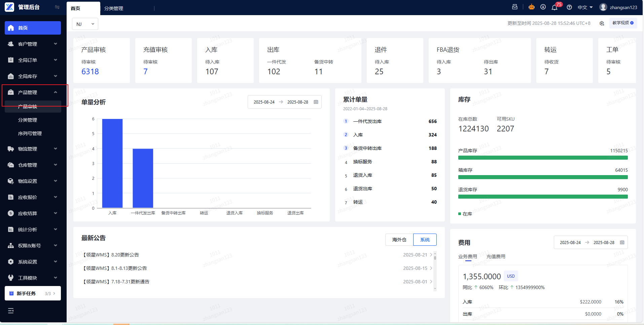Switch to the 分类管理 tab
Viewport: 644px width, 325px height.
pyautogui.click(x=114, y=8)
